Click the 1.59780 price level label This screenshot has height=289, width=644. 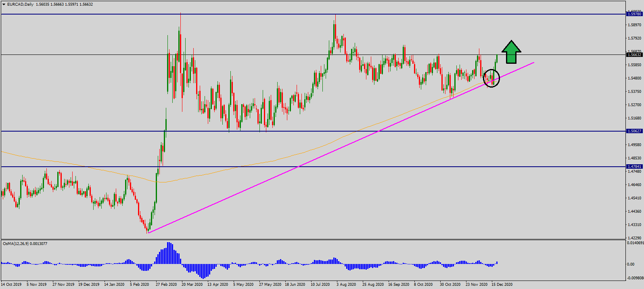click(x=634, y=14)
